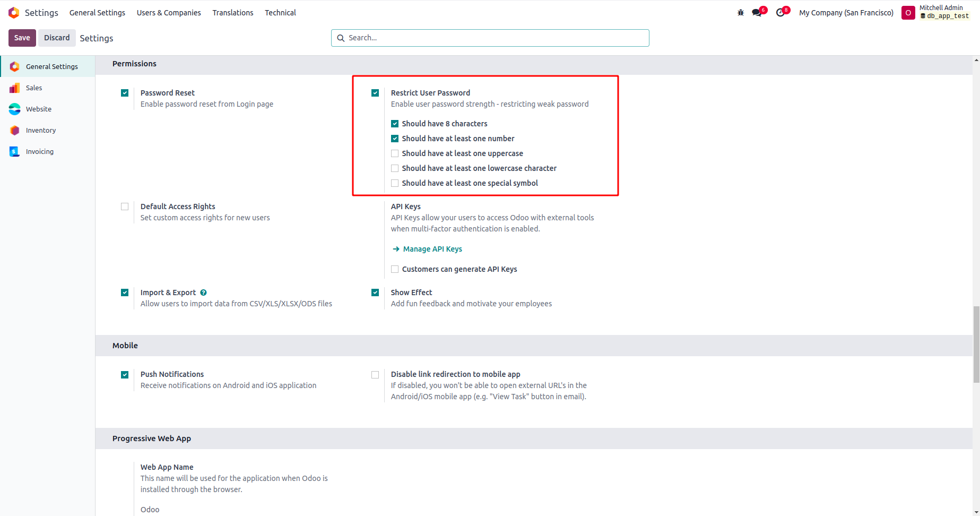The image size is (980, 516).
Task: Enable Default Access Rights checkbox
Action: click(125, 207)
